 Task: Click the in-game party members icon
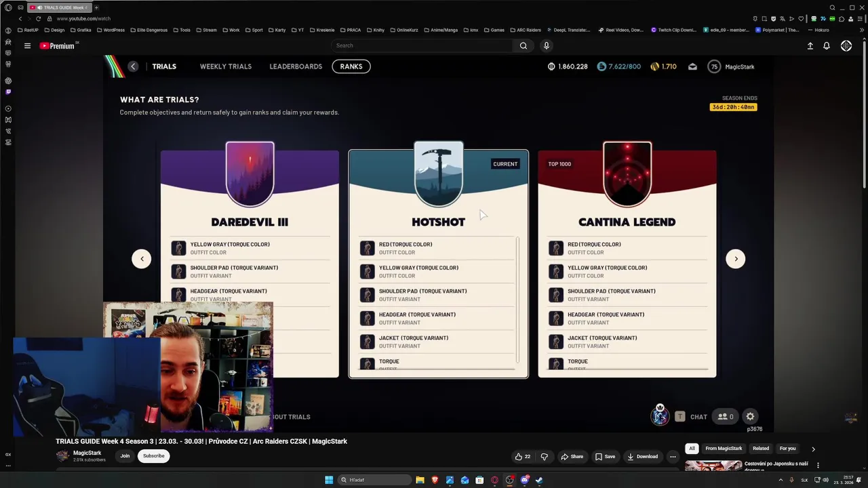(x=726, y=417)
